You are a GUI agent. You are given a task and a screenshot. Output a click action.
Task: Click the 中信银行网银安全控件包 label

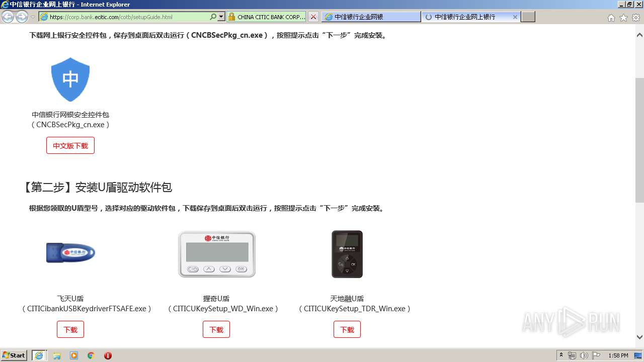coord(70,115)
